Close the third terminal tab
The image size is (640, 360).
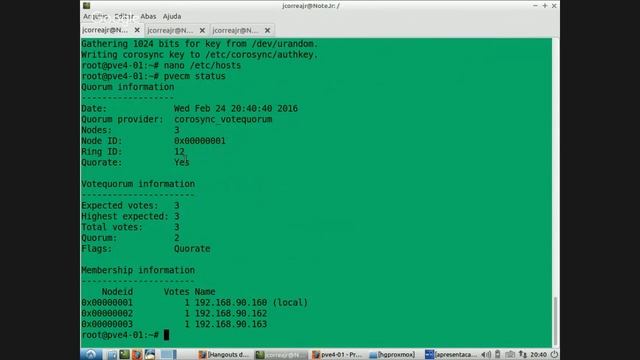(267, 30)
